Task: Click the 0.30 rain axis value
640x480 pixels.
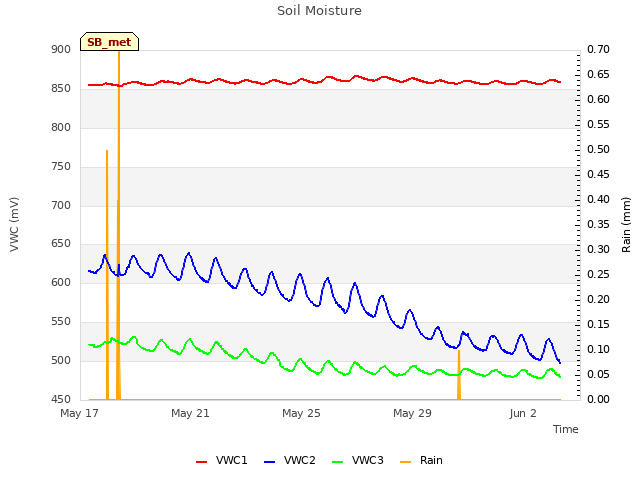Action: pyautogui.click(x=598, y=249)
